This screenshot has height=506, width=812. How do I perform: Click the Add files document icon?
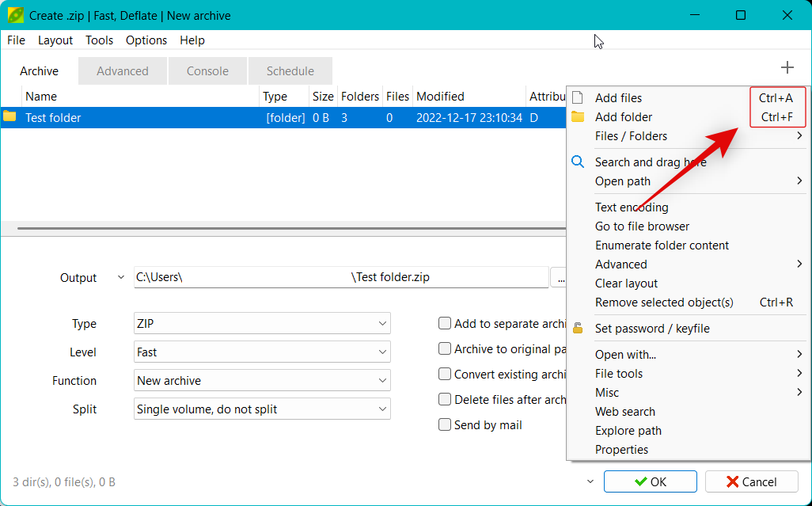tap(578, 98)
